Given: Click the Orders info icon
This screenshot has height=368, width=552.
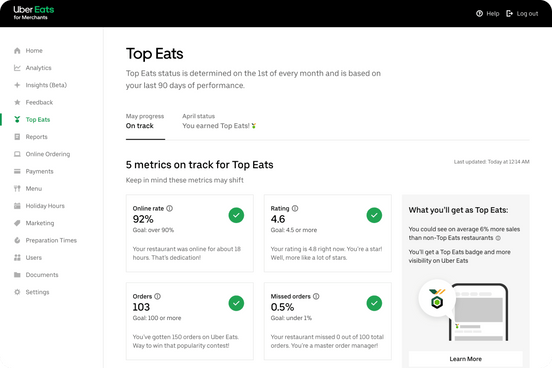Looking at the screenshot, I should tap(157, 297).
